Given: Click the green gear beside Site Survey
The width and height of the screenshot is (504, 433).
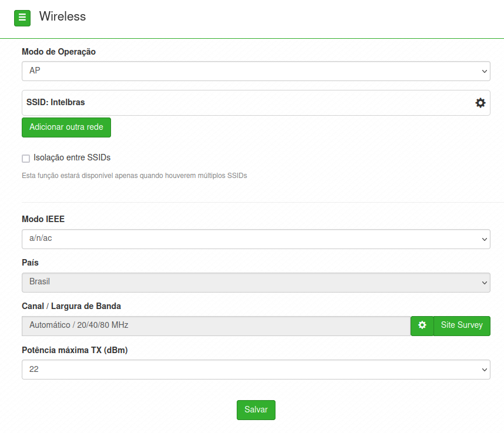Looking at the screenshot, I should click(x=422, y=325).
